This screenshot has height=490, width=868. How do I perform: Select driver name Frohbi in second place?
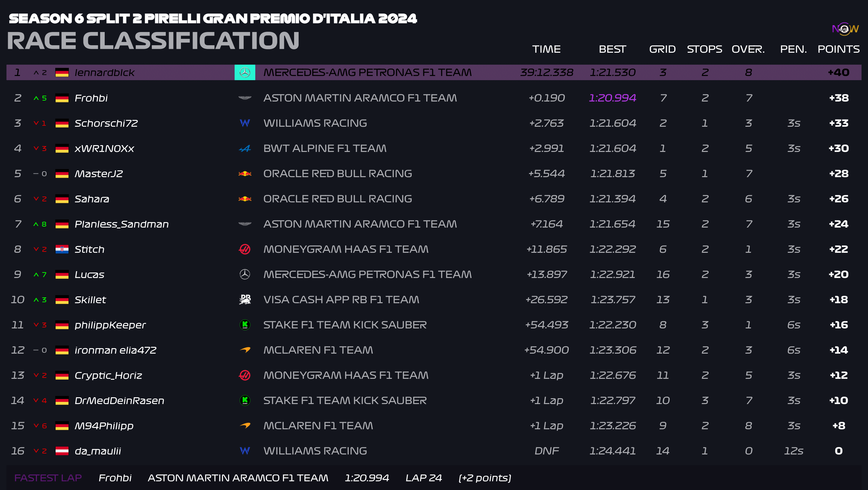click(91, 98)
